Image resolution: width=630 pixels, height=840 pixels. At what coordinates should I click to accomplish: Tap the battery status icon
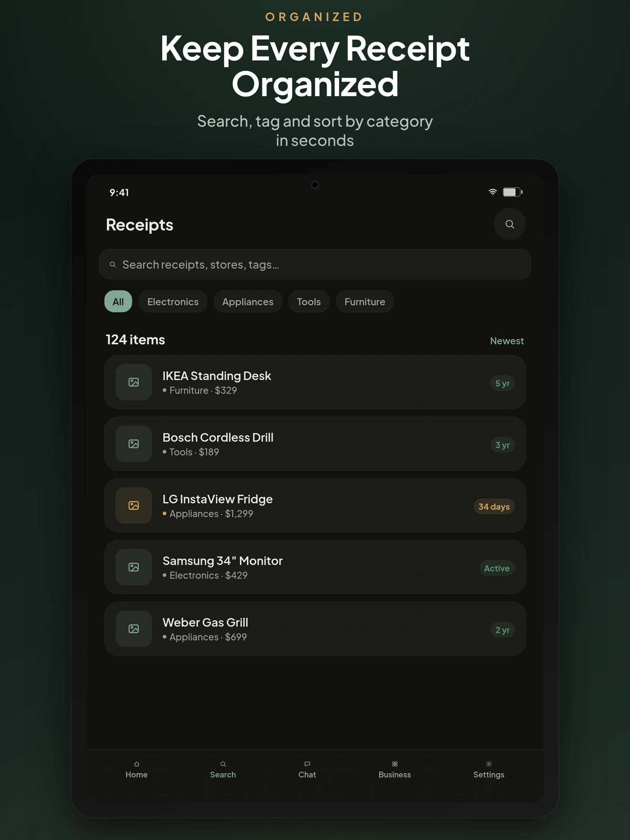point(512,192)
